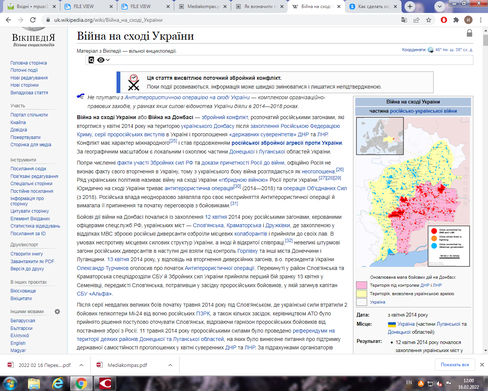
Task: Open the Chrome profile avatar
Action: pos(468,20)
